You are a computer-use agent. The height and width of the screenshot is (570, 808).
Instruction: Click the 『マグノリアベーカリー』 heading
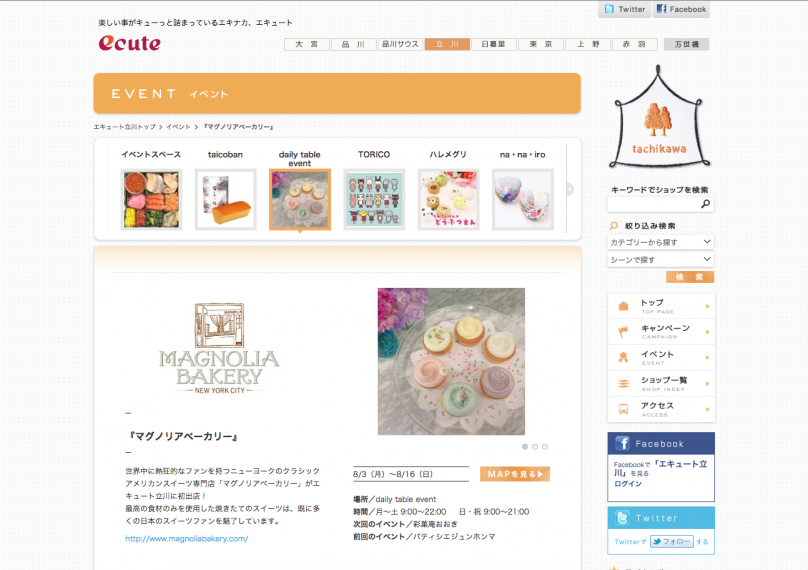pos(182,437)
